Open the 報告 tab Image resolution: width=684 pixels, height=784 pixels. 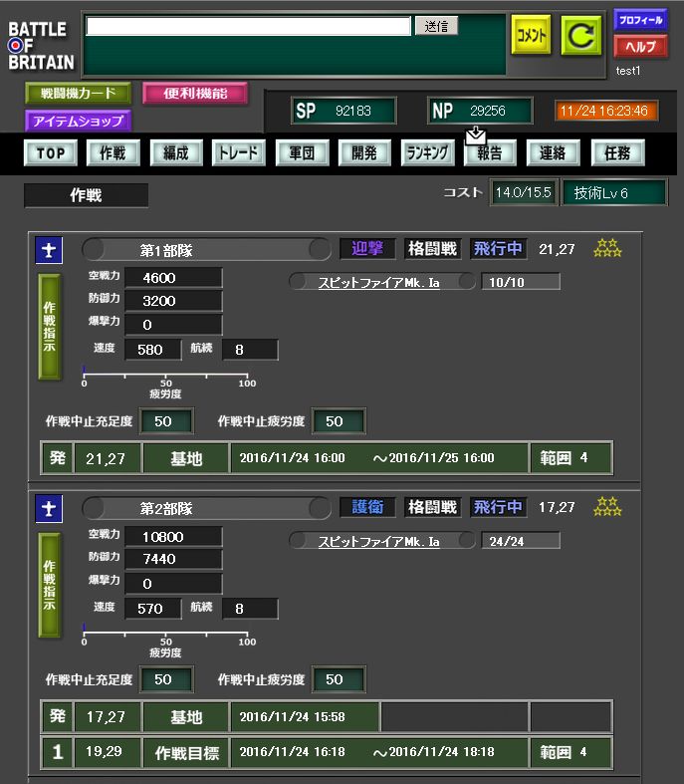click(490, 153)
